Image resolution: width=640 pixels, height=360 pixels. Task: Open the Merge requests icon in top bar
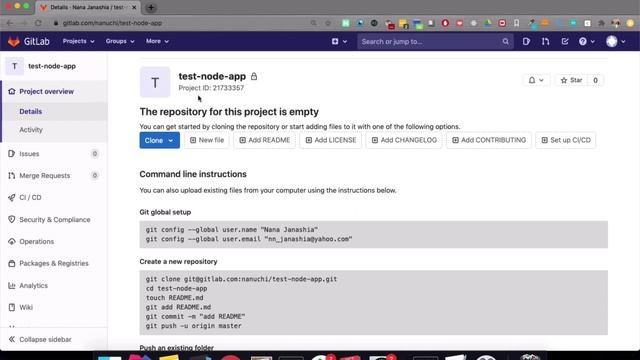click(545, 41)
